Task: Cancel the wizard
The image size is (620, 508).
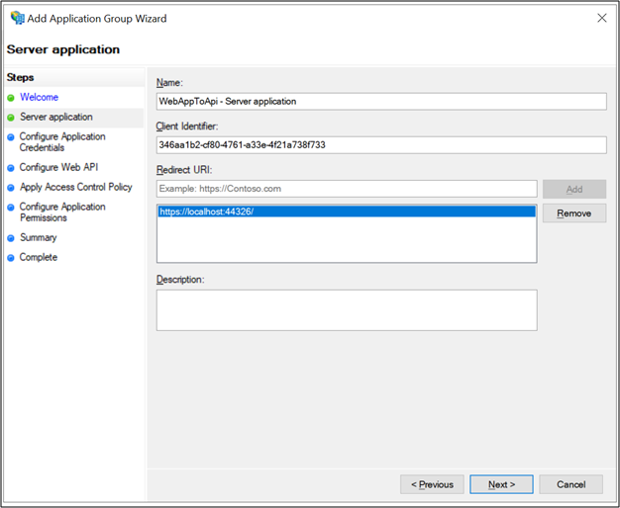Action: (571, 485)
